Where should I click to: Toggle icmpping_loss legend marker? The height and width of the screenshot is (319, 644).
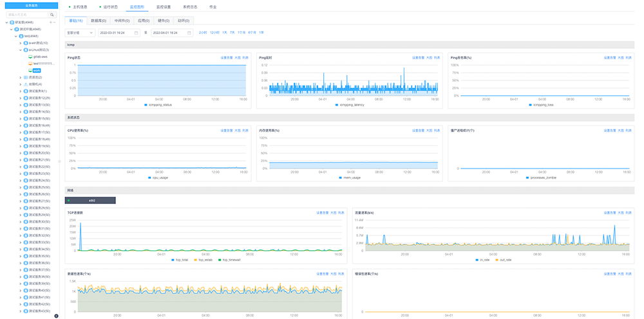[530, 105]
